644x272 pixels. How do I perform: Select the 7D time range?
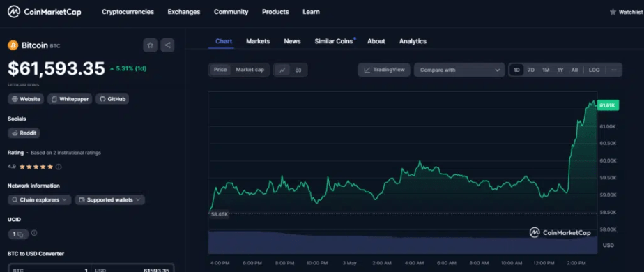click(x=530, y=70)
